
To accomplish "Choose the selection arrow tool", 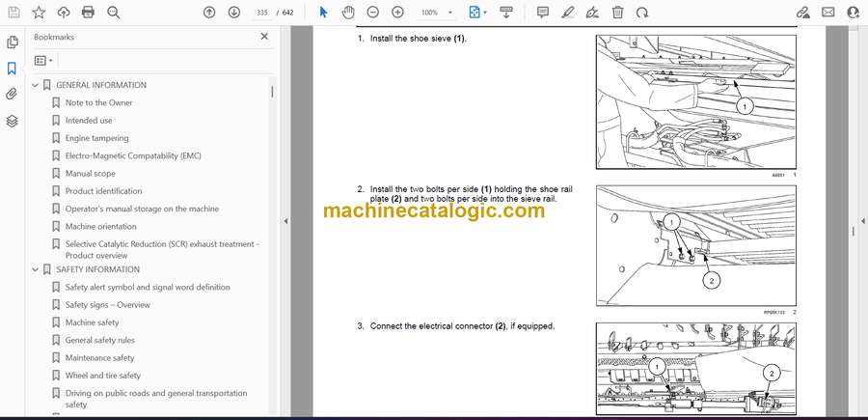I will pos(323,13).
